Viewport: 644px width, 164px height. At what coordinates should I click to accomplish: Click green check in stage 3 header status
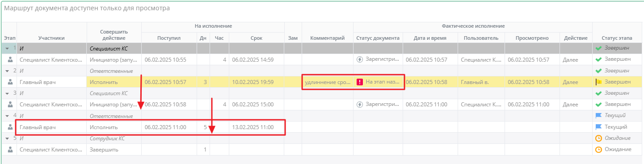(599, 93)
